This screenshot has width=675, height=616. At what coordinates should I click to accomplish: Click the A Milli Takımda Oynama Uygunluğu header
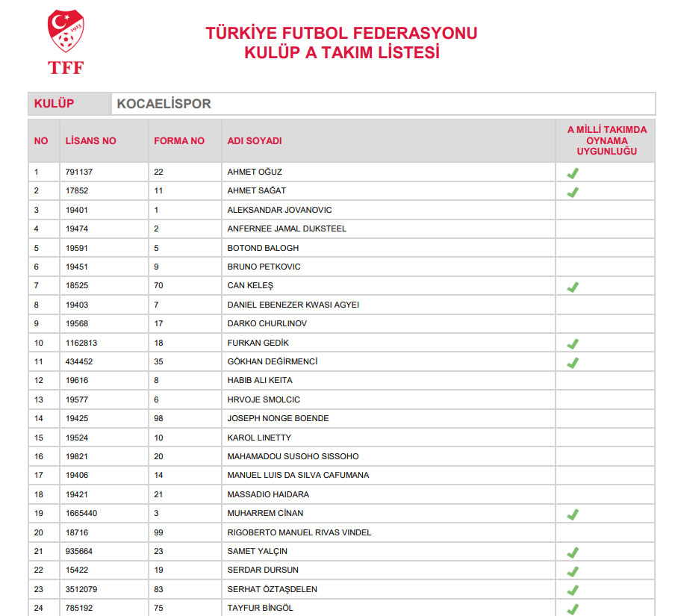606,140
